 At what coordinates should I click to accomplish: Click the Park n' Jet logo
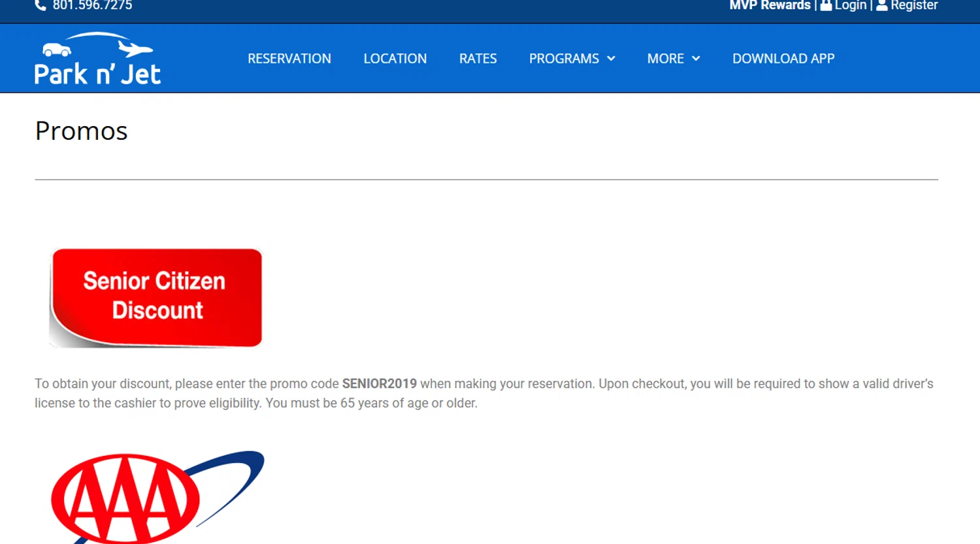tap(97, 59)
